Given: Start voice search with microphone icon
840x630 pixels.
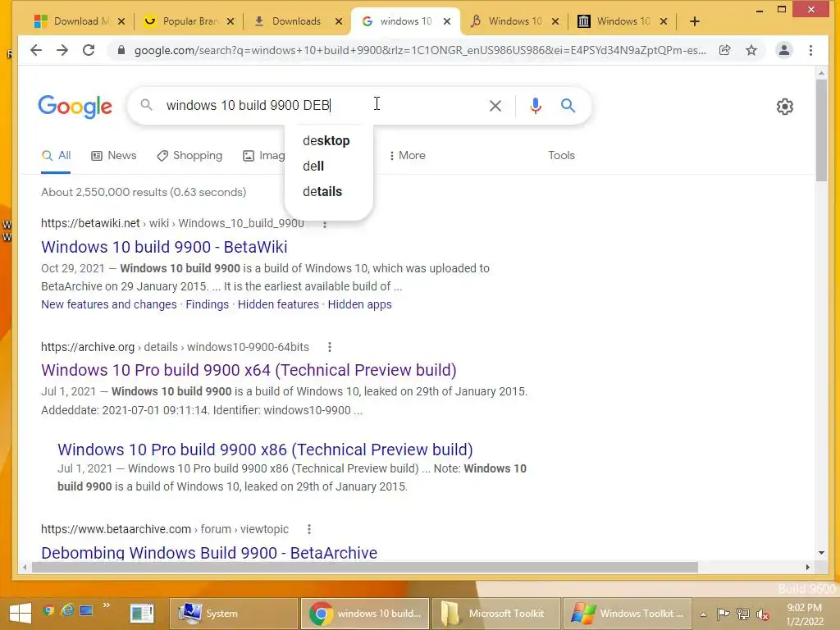Looking at the screenshot, I should click(x=535, y=106).
